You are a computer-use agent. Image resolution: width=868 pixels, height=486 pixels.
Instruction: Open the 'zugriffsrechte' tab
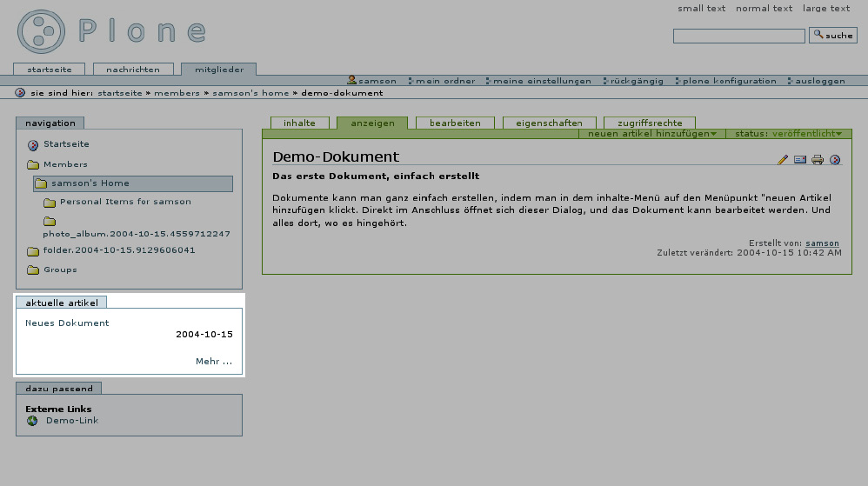(650, 123)
